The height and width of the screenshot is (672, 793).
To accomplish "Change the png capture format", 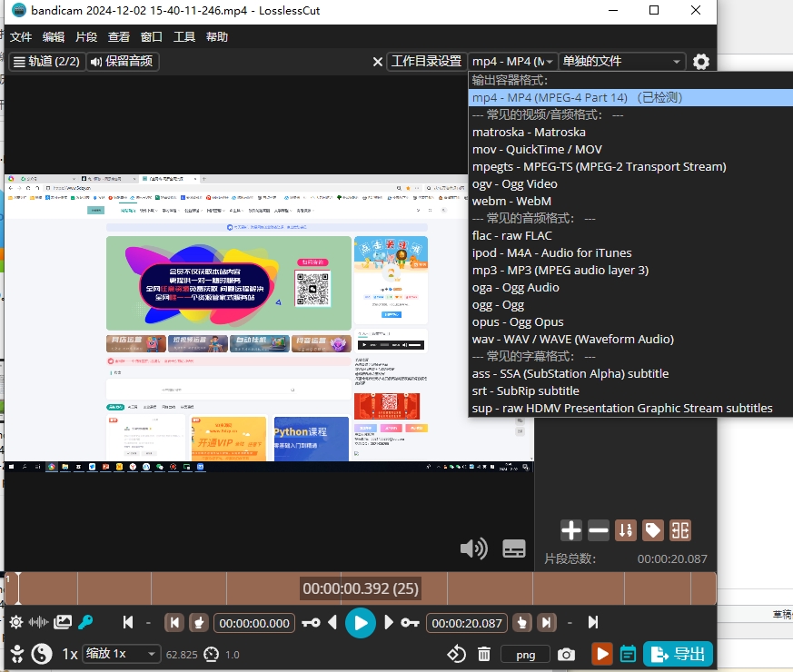I will click(x=525, y=655).
